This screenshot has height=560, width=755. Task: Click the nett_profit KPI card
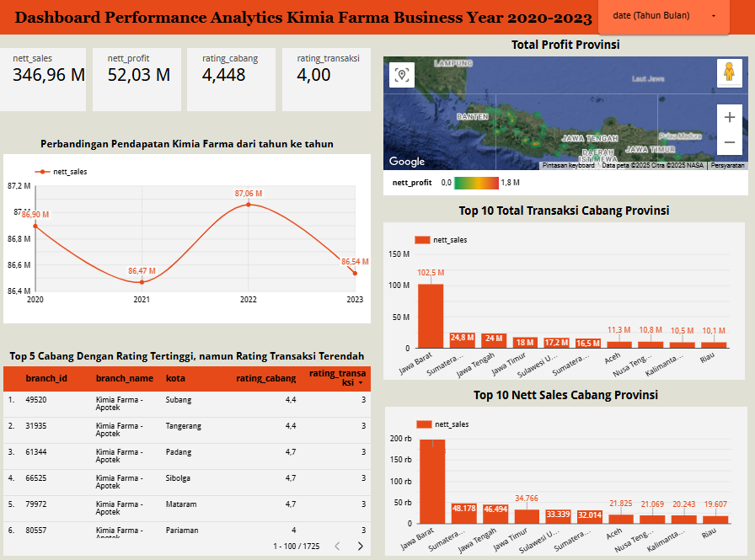pos(137,79)
